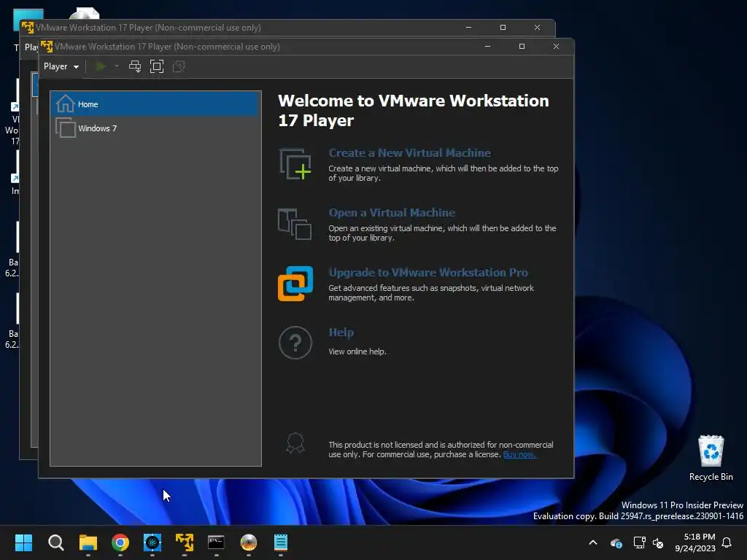747x560 pixels.
Task: Click the Windows 7 VM icon
Action: click(x=65, y=128)
